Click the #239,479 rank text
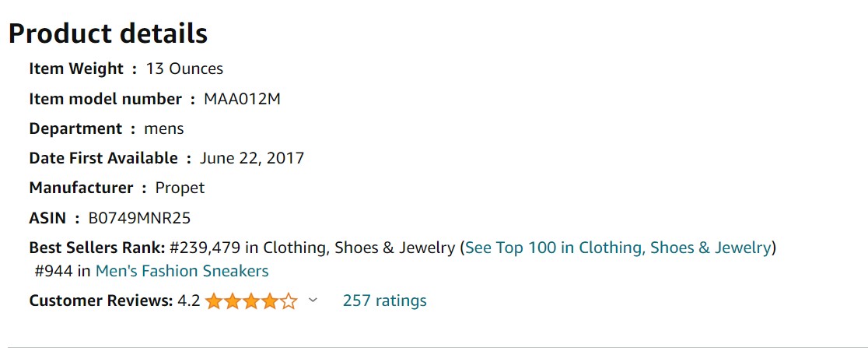 tap(205, 247)
